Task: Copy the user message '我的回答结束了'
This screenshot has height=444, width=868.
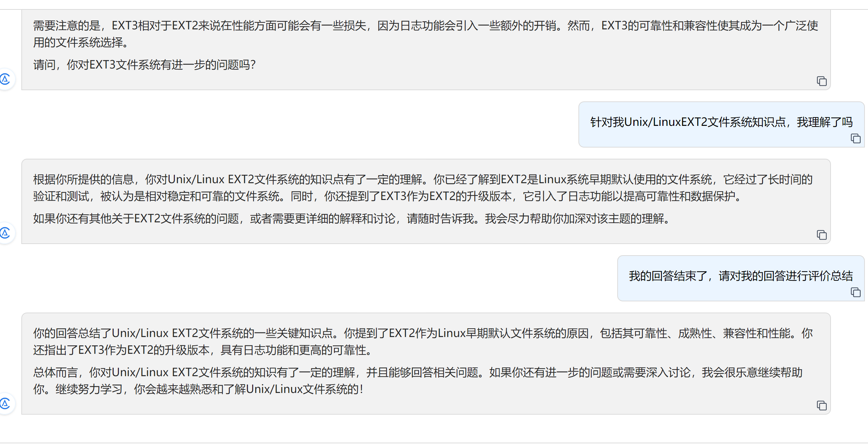Action: click(x=855, y=292)
